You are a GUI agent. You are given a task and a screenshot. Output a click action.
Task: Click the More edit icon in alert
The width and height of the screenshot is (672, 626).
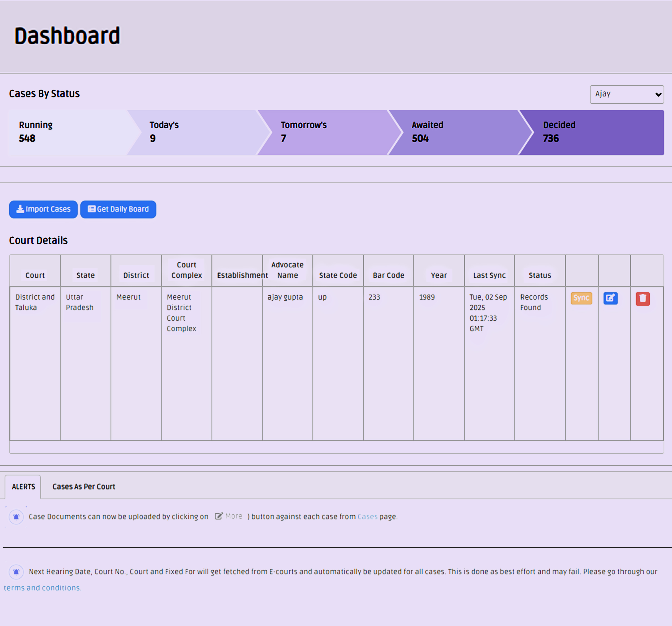219,516
